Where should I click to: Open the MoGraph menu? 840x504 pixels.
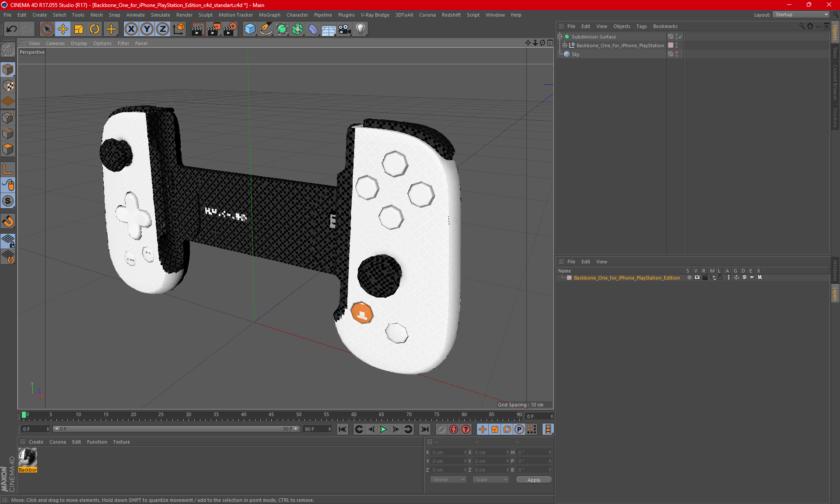tap(269, 15)
